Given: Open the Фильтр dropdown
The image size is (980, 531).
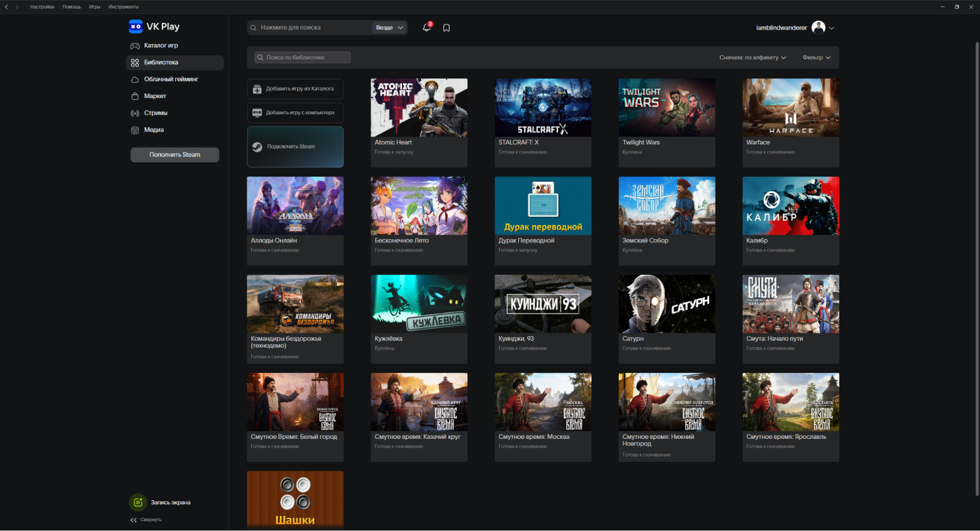Looking at the screenshot, I should click(816, 57).
